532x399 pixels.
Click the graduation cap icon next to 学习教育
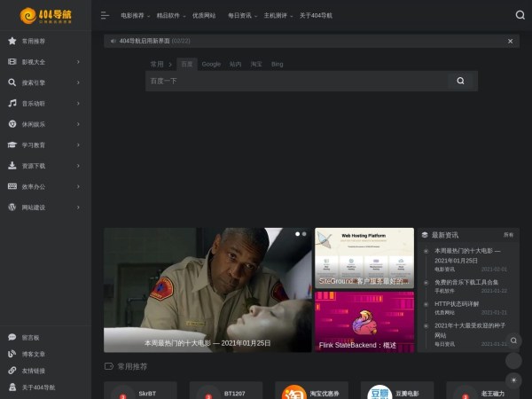(x=12, y=145)
